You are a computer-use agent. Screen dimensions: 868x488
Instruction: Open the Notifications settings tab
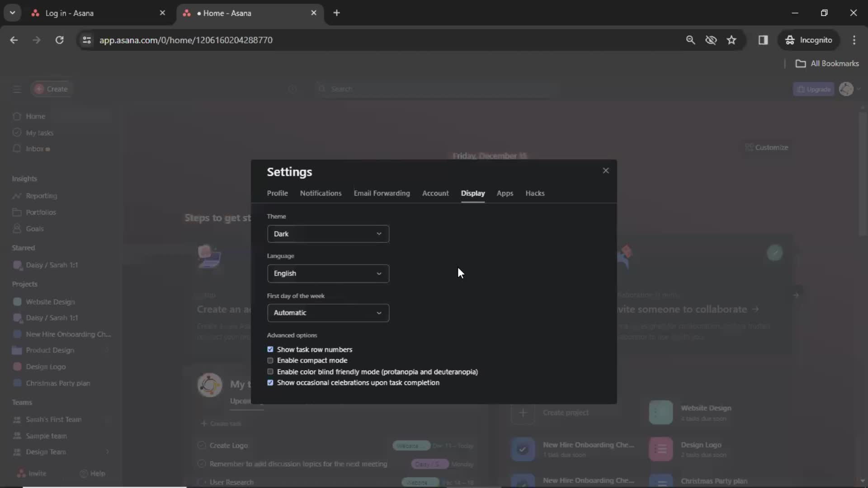321,193
